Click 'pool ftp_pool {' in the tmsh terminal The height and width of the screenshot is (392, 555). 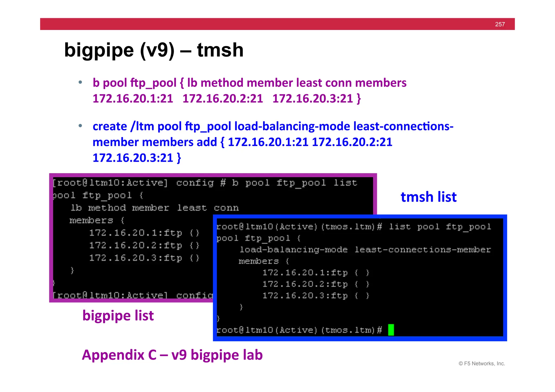pyautogui.click(x=259, y=239)
